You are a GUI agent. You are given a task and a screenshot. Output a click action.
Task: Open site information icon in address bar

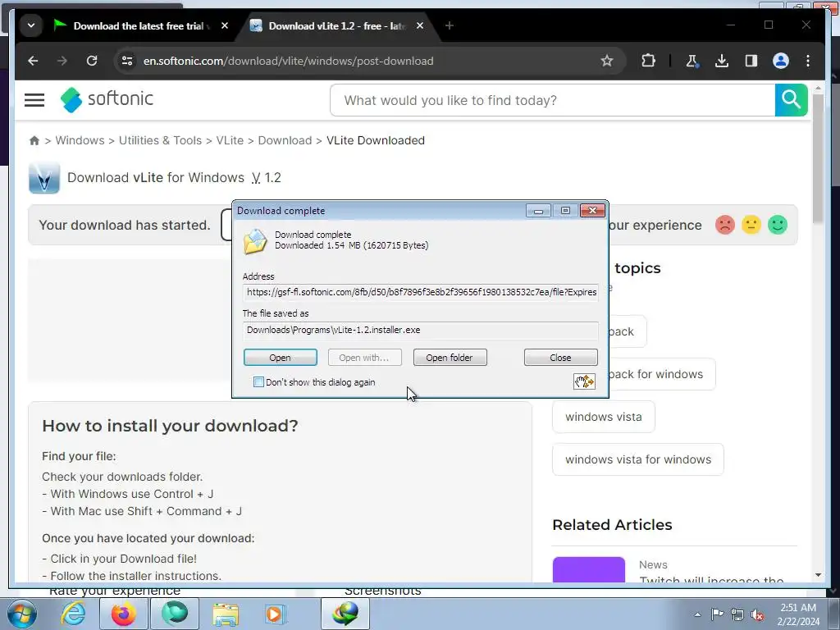click(x=127, y=61)
